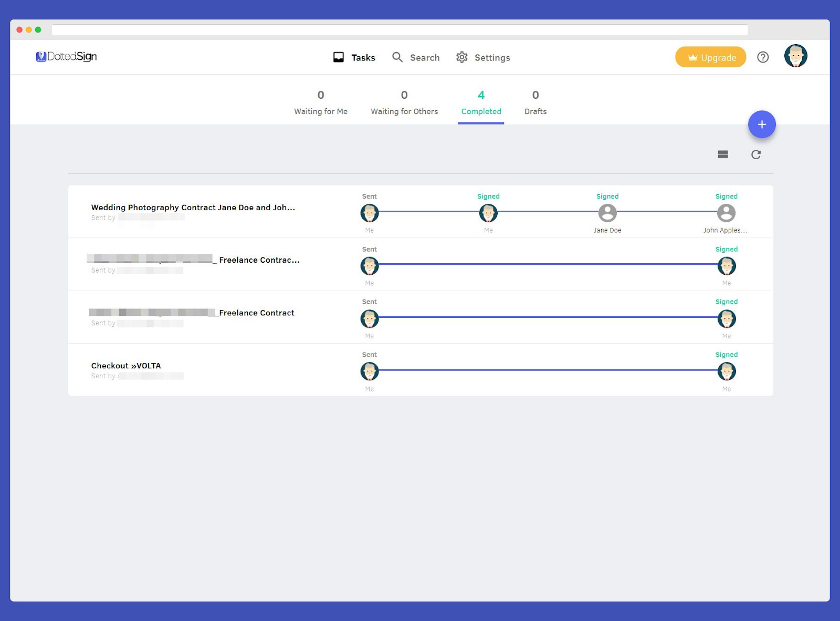This screenshot has width=840, height=621.
Task: Toggle the list view layout icon
Action: pyautogui.click(x=723, y=154)
